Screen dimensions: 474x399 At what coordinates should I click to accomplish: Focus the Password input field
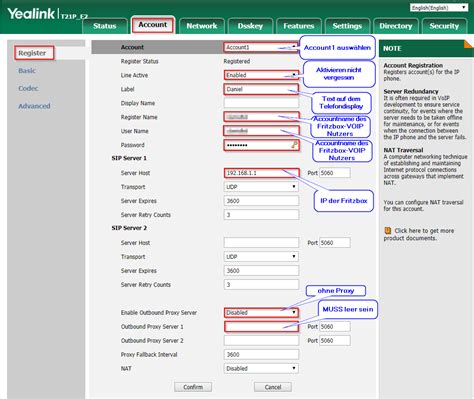pyautogui.click(x=261, y=145)
